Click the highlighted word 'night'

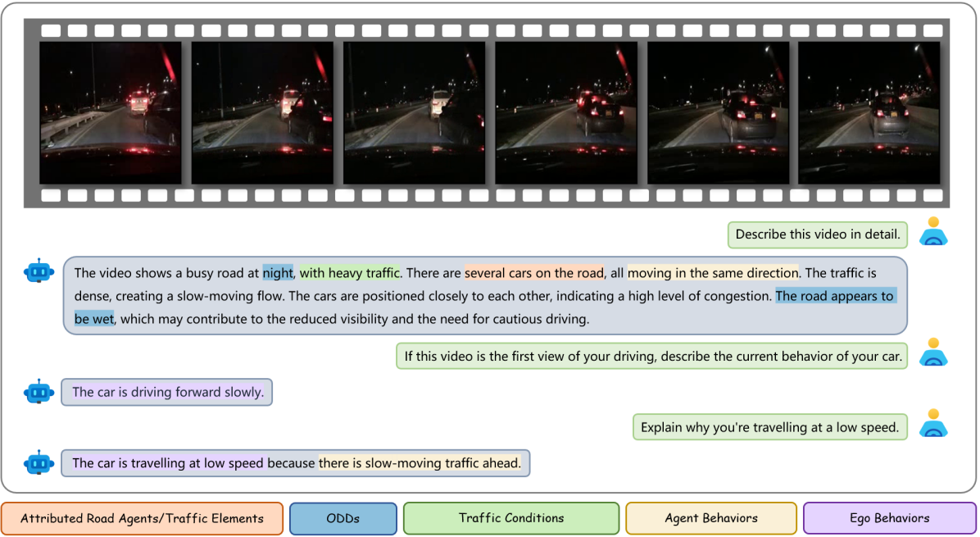278,273
